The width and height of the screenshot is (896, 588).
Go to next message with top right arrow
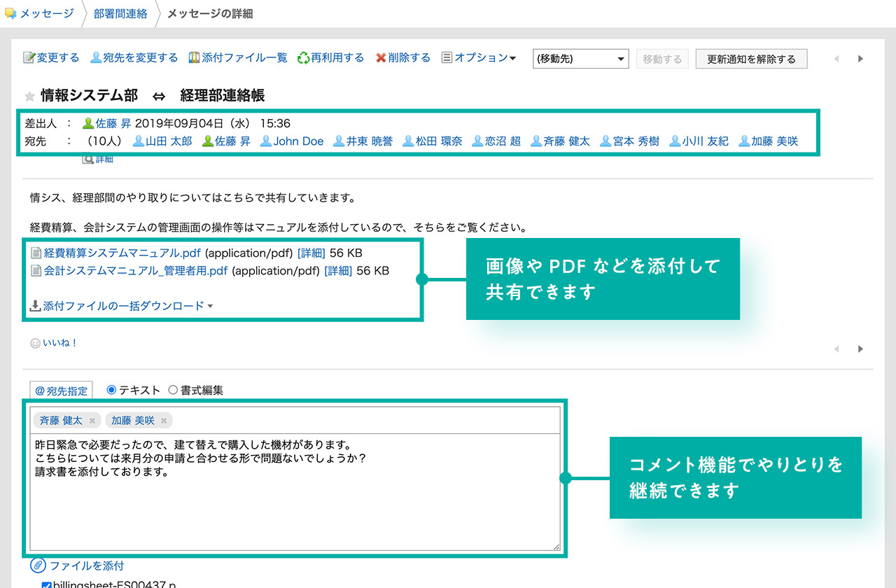860,59
